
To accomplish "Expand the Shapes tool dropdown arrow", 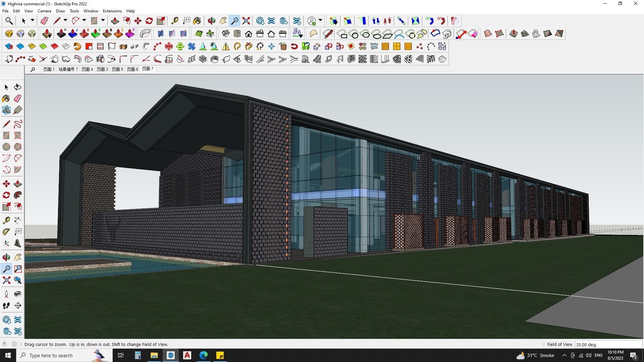I will click(x=103, y=20).
